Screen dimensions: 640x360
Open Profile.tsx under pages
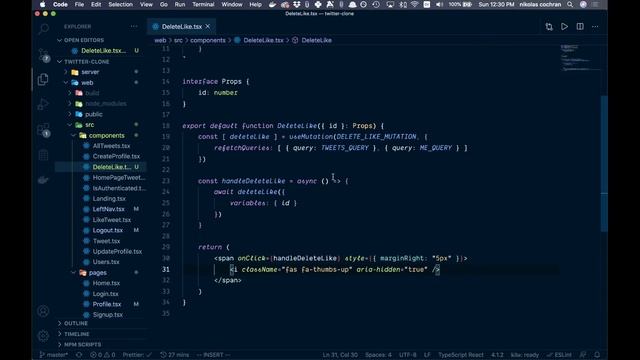pos(107,304)
